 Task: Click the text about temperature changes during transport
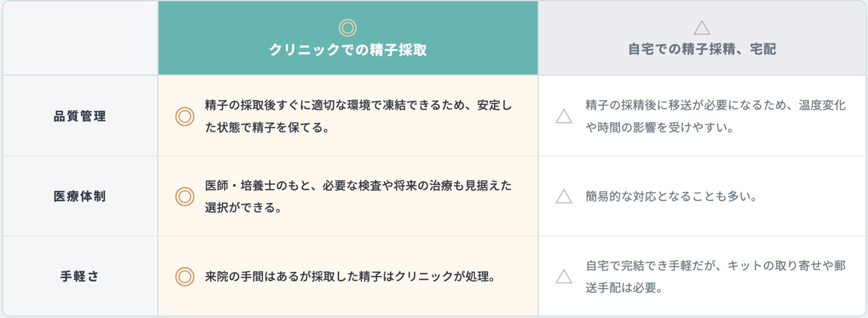pyautogui.click(x=716, y=116)
